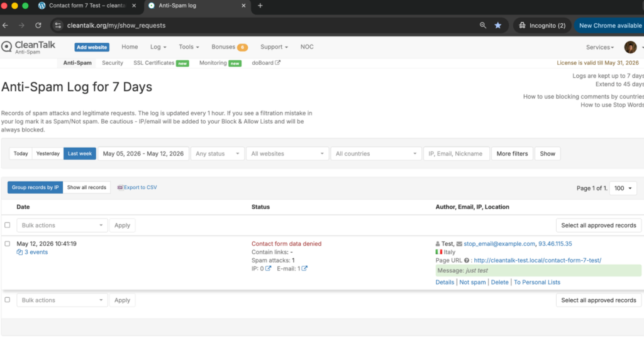
Task: Open E-mail: 1 external link icon
Action: 304,268
